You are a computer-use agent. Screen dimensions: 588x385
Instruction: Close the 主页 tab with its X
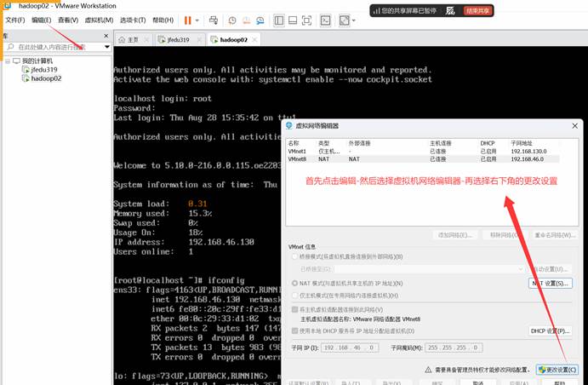coord(146,39)
